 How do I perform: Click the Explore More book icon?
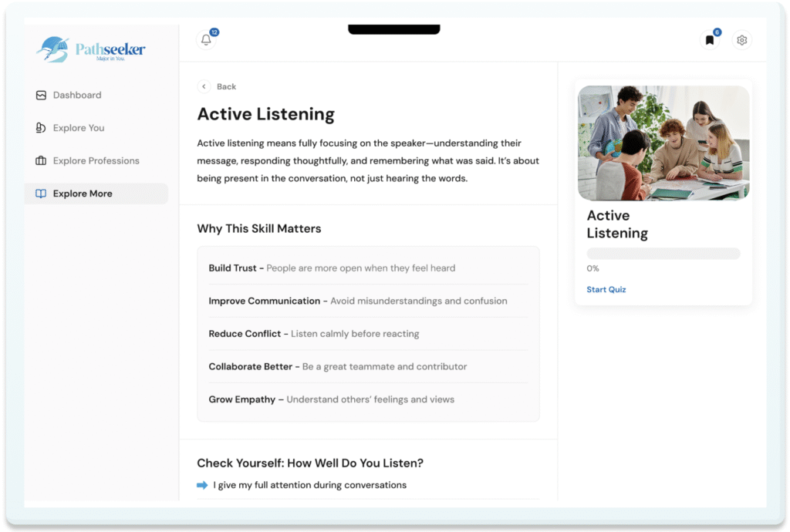42,194
